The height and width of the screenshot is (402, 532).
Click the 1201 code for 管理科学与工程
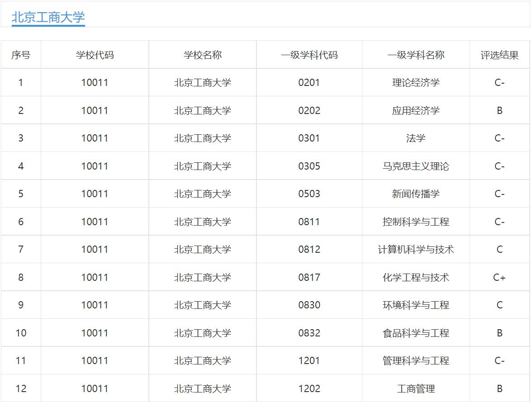point(309,361)
